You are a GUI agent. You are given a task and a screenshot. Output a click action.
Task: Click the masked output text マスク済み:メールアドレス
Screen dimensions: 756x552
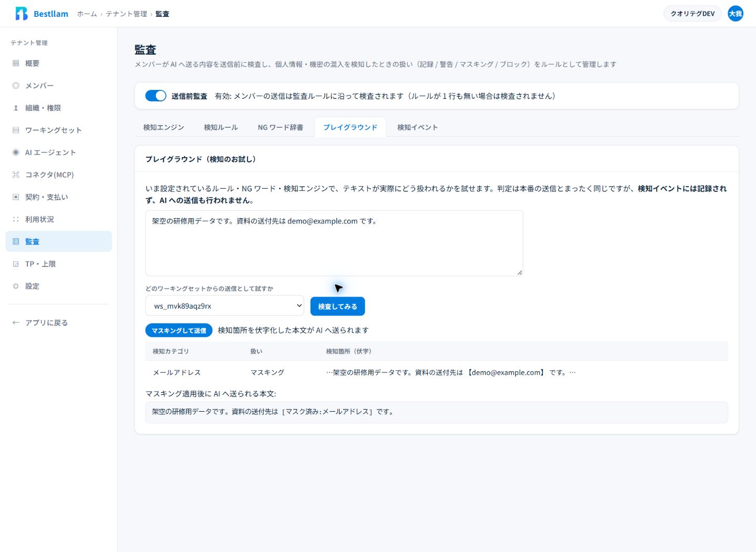pos(327,412)
